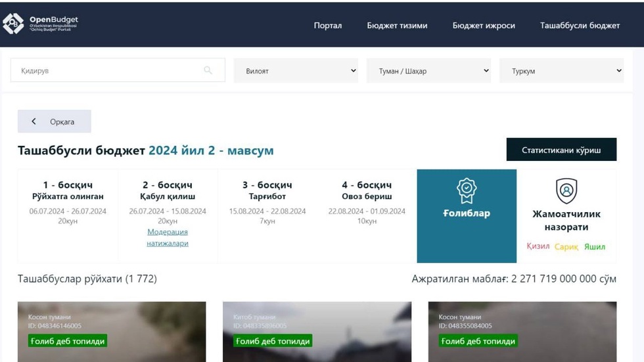Open the Вилоят region dropdown
The height and width of the screenshot is (362, 644).
(296, 71)
